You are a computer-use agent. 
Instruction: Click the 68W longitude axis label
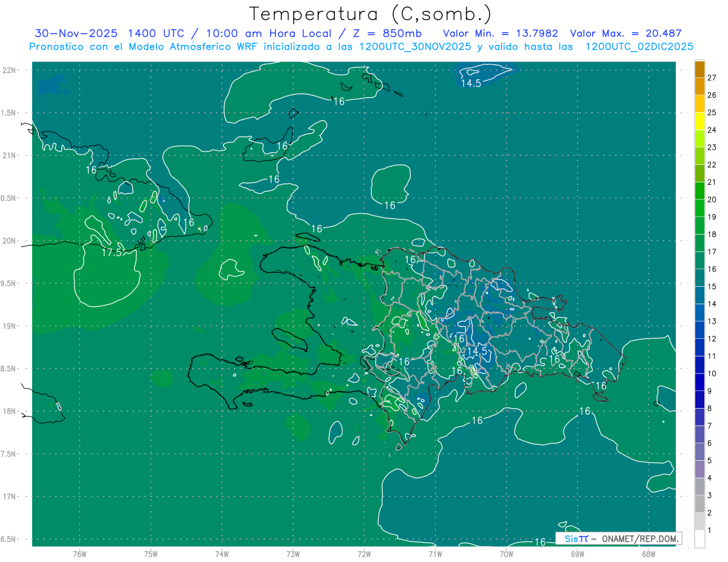pos(648,554)
